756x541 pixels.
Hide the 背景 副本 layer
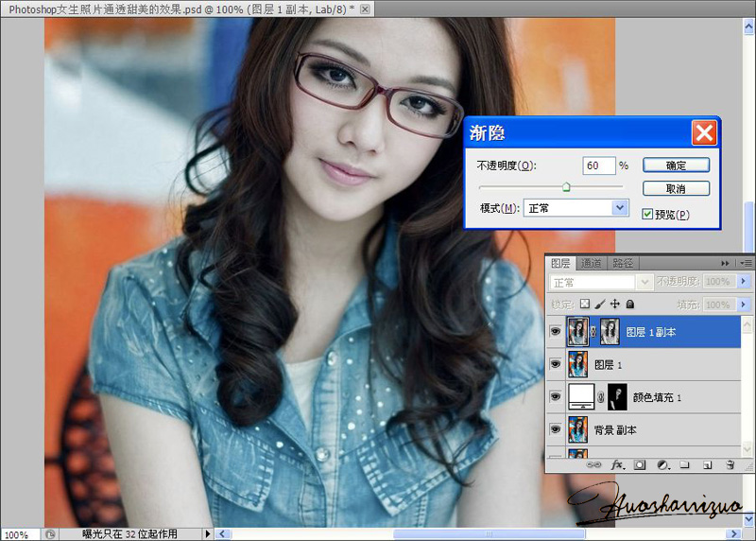click(556, 429)
